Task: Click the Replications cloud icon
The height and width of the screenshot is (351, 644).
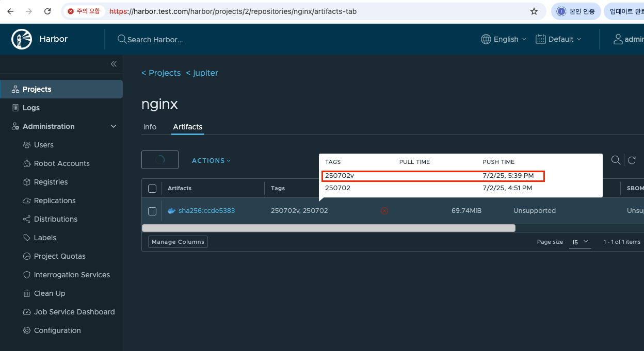Action: coord(27,200)
